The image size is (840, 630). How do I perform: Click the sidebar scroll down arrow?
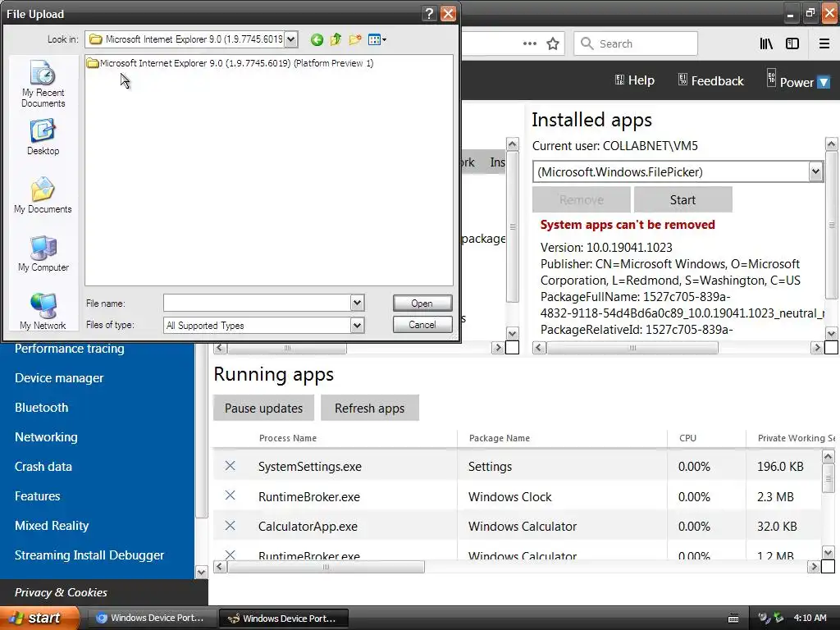pyautogui.click(x=202, y=572)
